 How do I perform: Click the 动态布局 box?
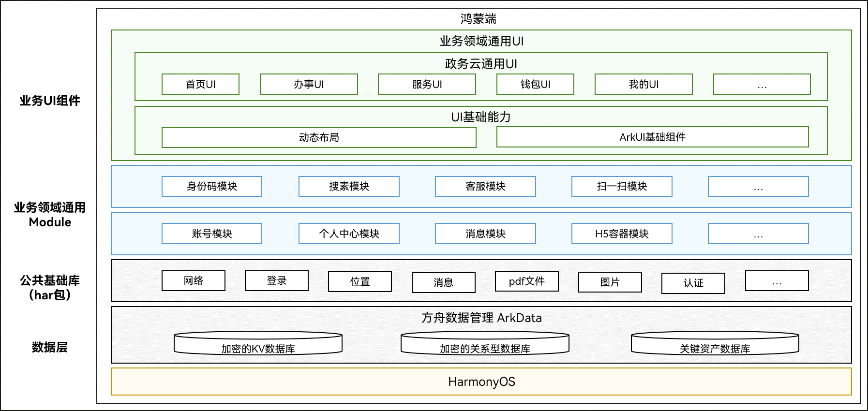click(x=319, y=137)
